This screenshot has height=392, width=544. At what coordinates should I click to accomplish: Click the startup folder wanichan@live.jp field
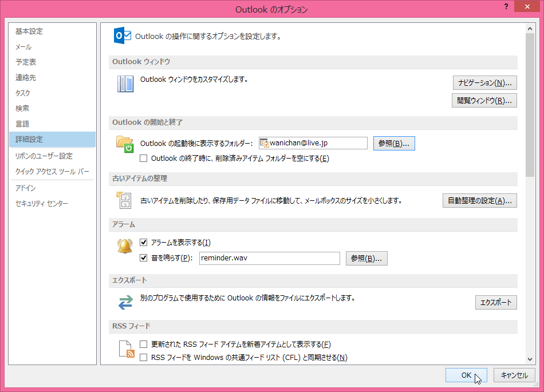point(313,143)
